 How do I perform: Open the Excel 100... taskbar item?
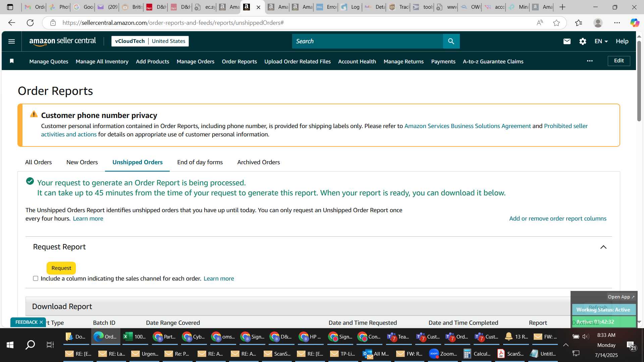click(135, 337)
